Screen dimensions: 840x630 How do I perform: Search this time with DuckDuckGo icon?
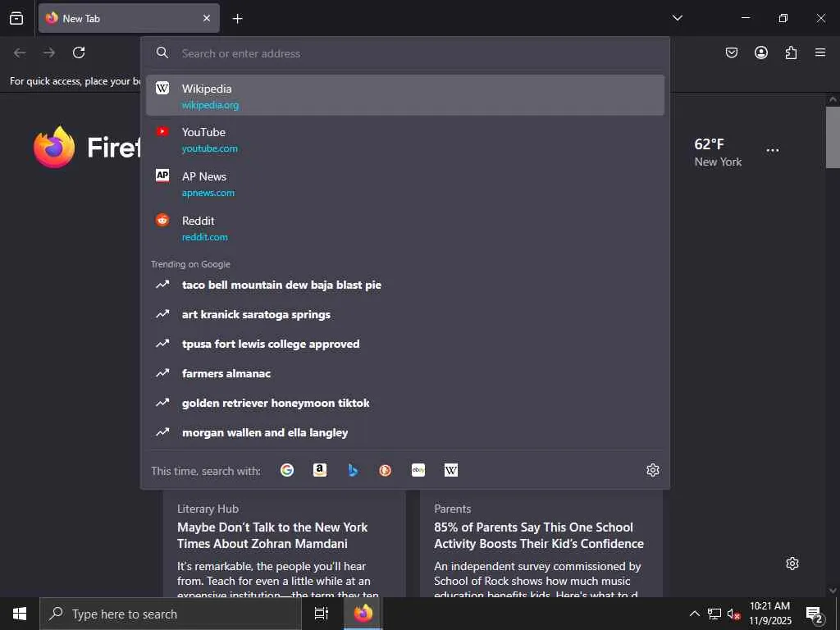click(386, 470)
